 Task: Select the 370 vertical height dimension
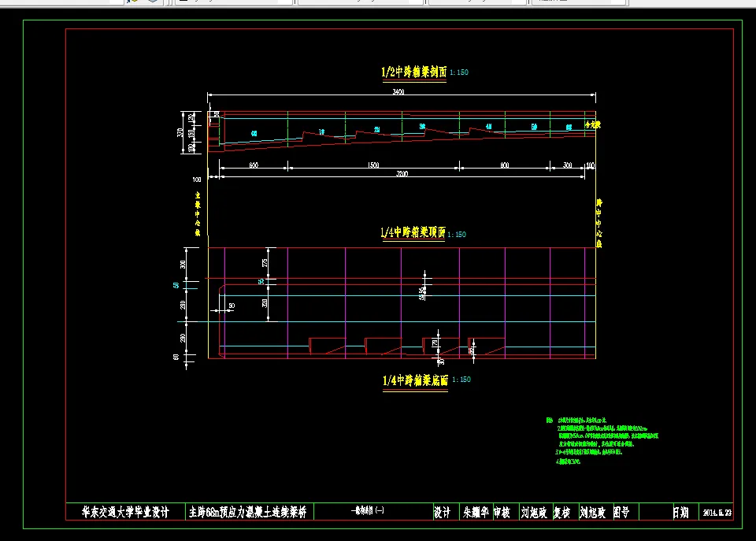(180, 132)
